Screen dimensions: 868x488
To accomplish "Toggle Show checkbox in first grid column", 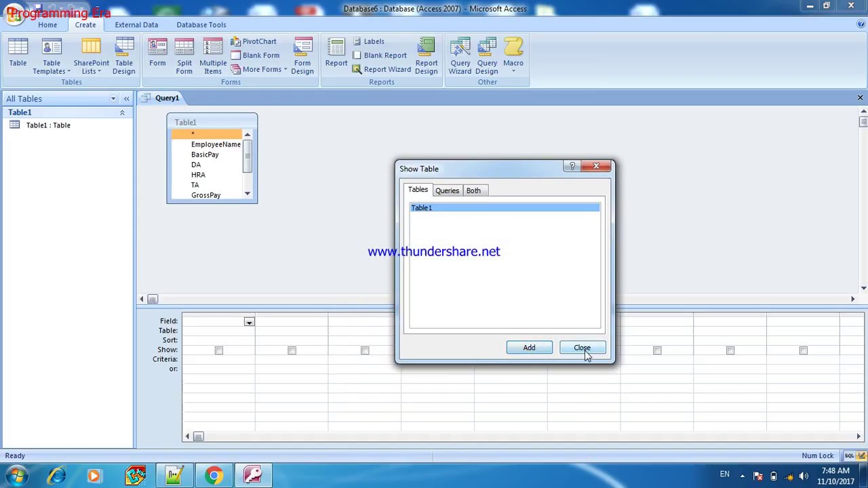I will (218, 350).
